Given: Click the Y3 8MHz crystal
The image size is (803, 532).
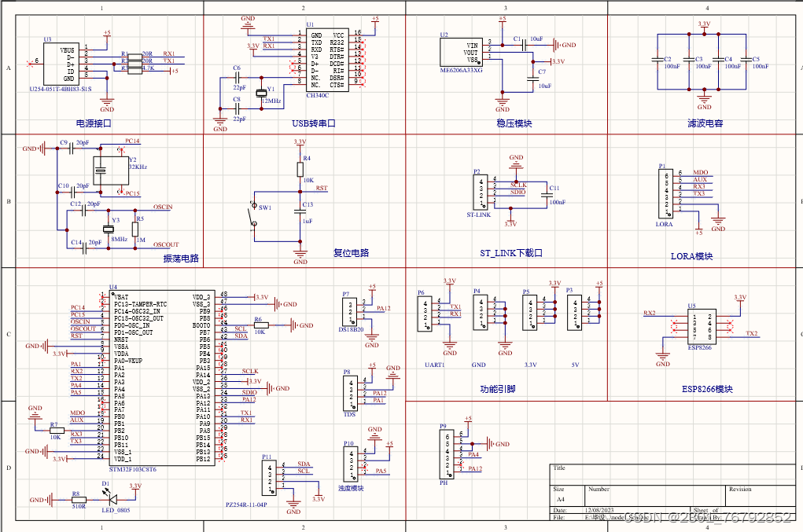Looking at the screenshot, I should coord(108,229).
